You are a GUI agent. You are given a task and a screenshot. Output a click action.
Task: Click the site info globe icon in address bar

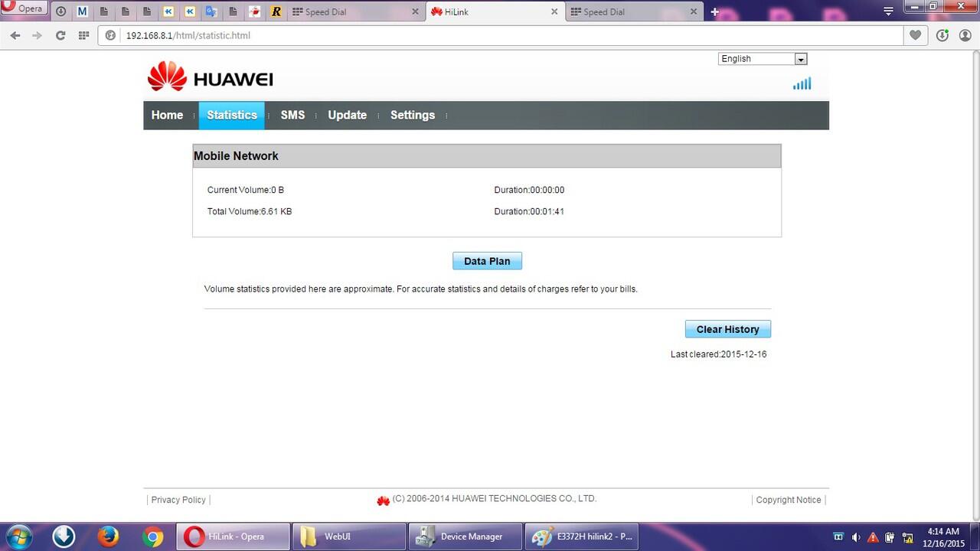(x=111, y=35)
